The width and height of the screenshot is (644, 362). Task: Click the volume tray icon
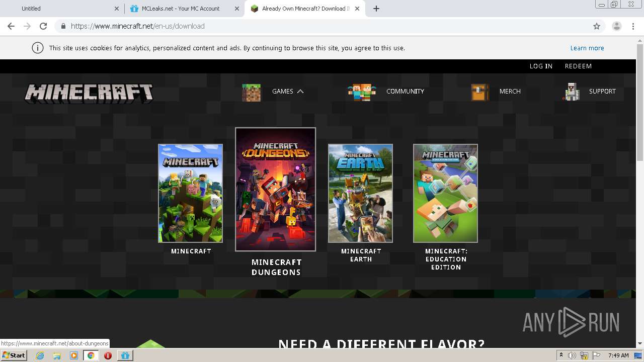pos(572,355)
